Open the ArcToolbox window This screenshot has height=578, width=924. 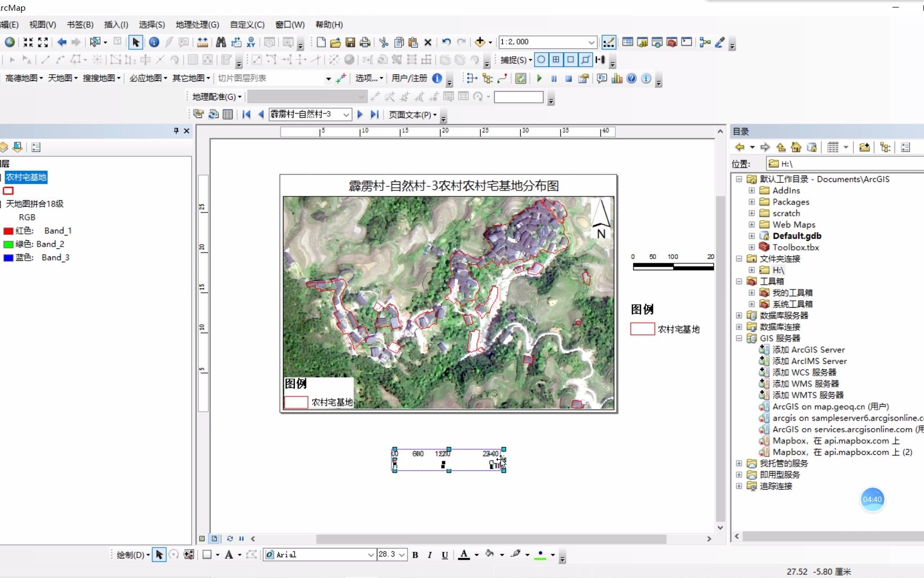(671, 42)
